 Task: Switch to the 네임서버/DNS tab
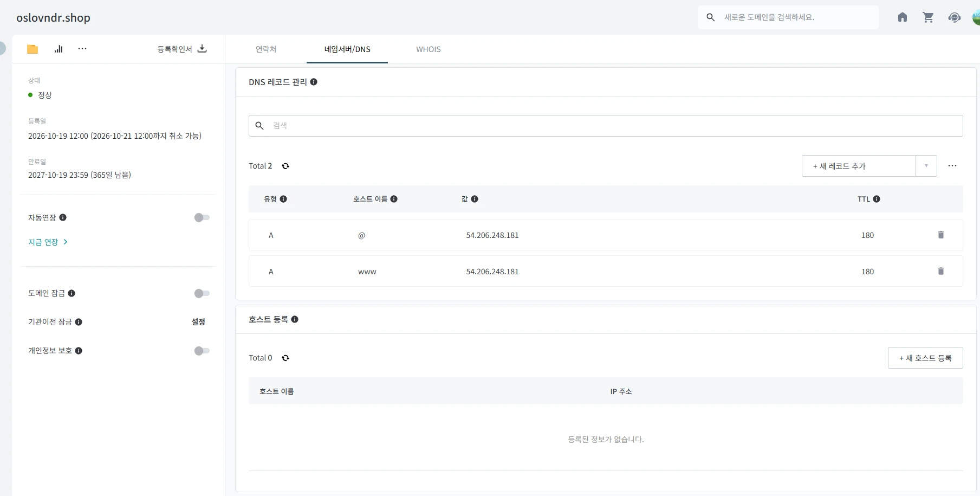(347, 49)
